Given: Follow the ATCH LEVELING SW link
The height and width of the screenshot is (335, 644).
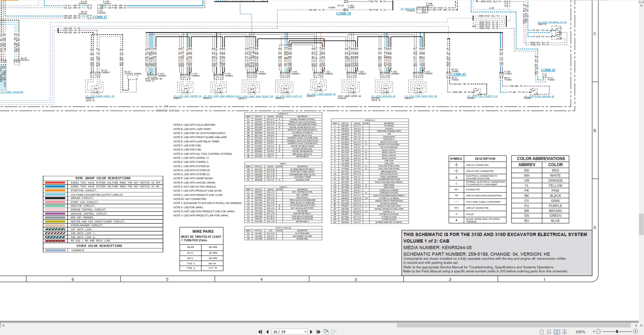Looking at the screenshot, I should click(x=383, y=96).
